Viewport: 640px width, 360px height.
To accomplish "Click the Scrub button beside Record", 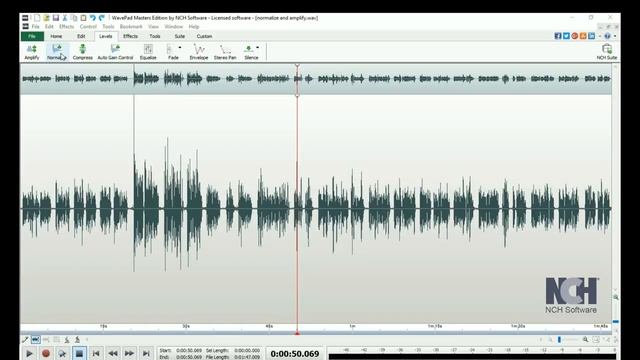I will pyautogui.click(x=62, y=353).
